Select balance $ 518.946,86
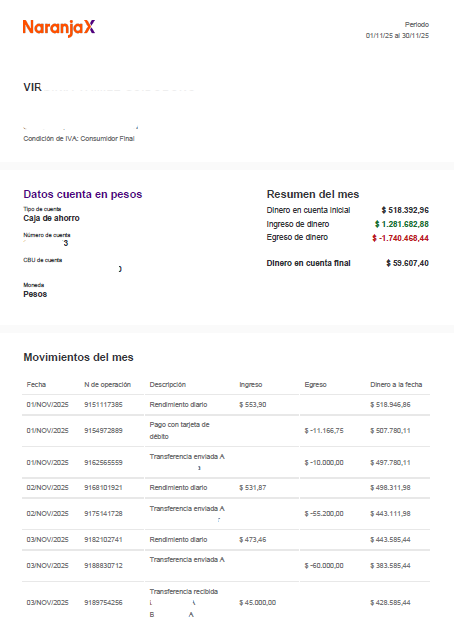 coord(390,405)
